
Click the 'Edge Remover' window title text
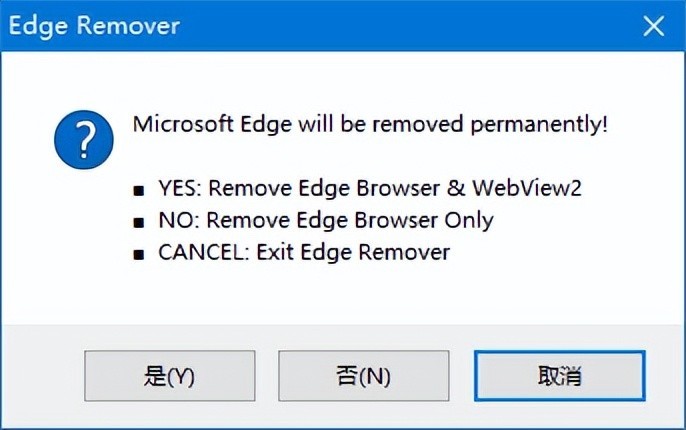click(x=94, y=26)
